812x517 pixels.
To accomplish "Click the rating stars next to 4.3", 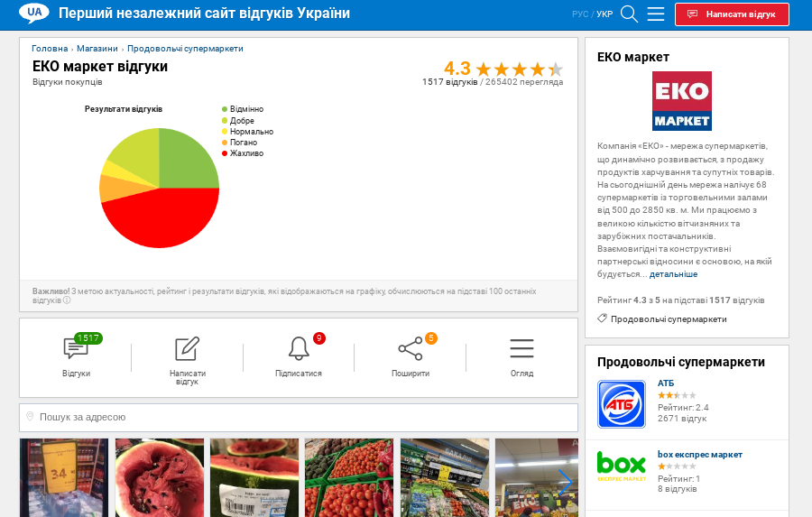I will tap(520, 69).
